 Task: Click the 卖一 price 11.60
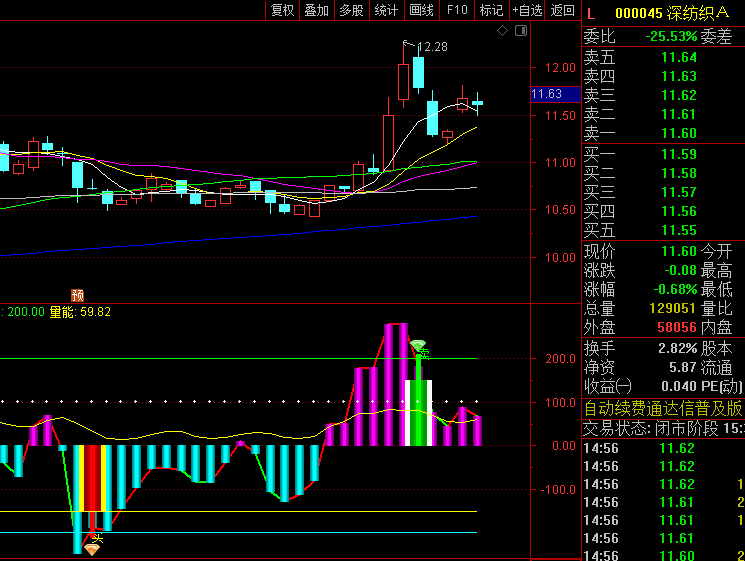click(x=678, y=133)
